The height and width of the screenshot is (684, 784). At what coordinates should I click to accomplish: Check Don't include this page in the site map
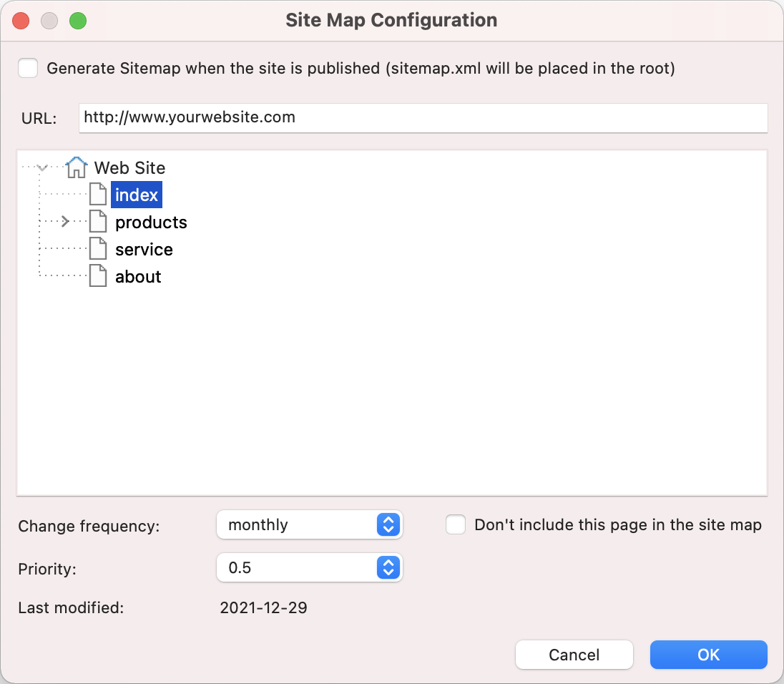pos(456,524)
